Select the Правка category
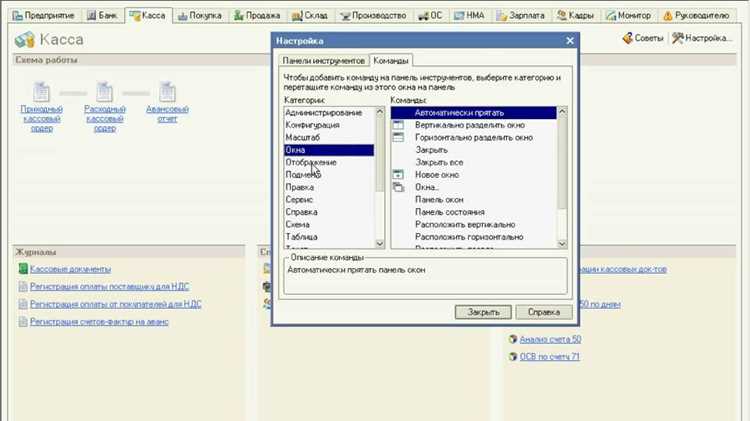This screenshot has height=421, width=750. 329,187
